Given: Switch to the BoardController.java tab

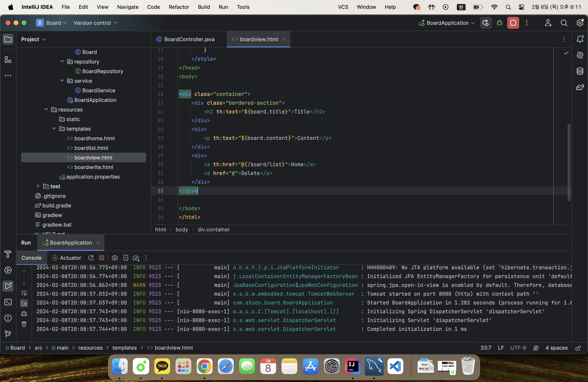Looking at the screenshot, I should point(189,39).
